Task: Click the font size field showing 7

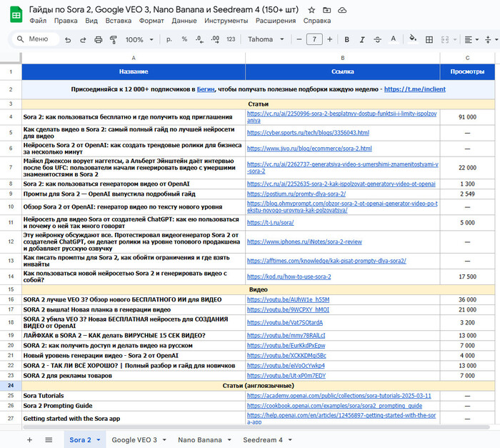Action: point(314,39)
